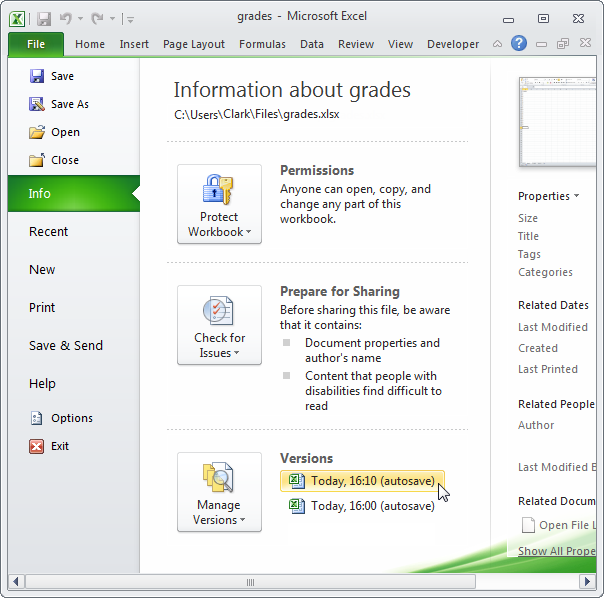Click Open in the Backstage menu
604x598 pixels.
[54, 132]
